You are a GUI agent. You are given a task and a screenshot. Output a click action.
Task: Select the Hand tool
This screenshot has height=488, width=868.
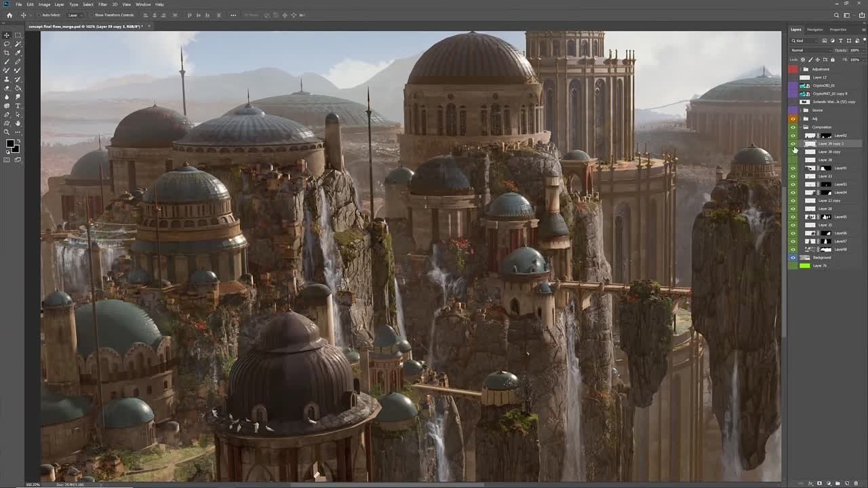tap(18, 124)
